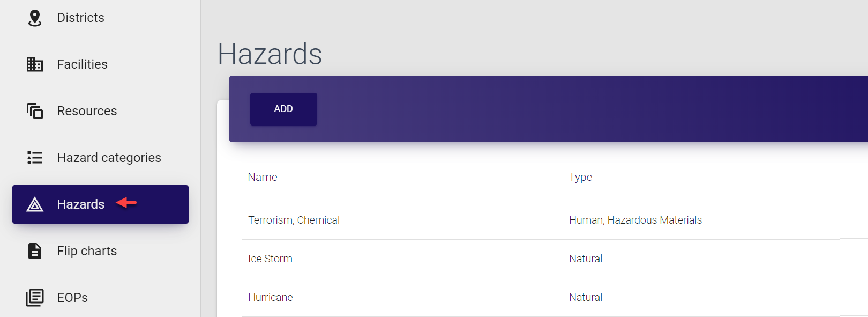This screenshot has height=317, width=868.
Task: Select the Ice Storm hazard entry
Action: coord(270,259)
